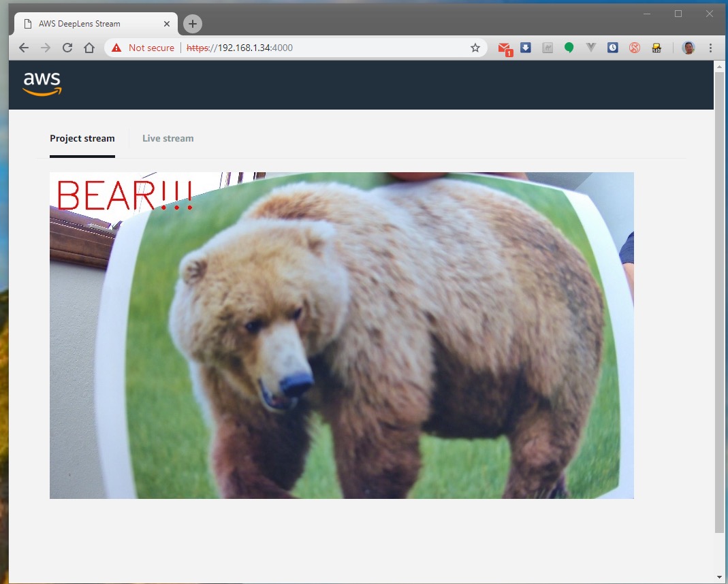This screenshot has height=584, width=728.
Task: Click the blue download arrow extension icon
Action: tap(526, 48)
